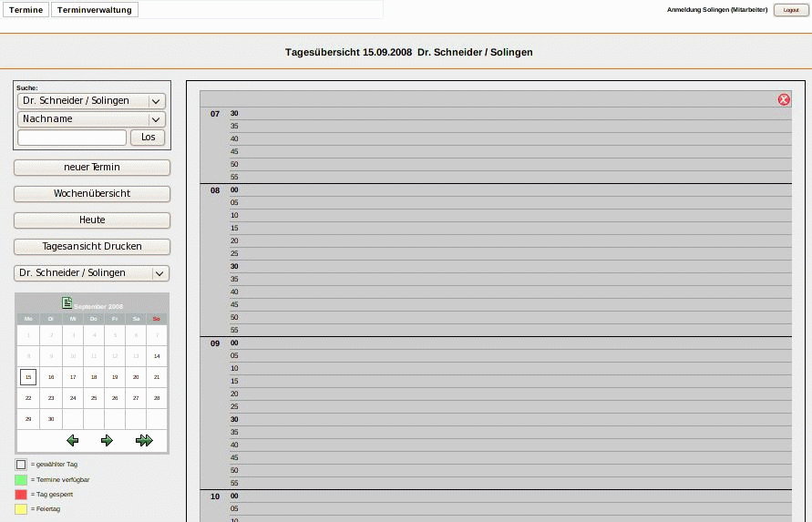Click the search text input field
Image resolution: width=812 pixels, height=522 pixels.
[x=72, y=138]
